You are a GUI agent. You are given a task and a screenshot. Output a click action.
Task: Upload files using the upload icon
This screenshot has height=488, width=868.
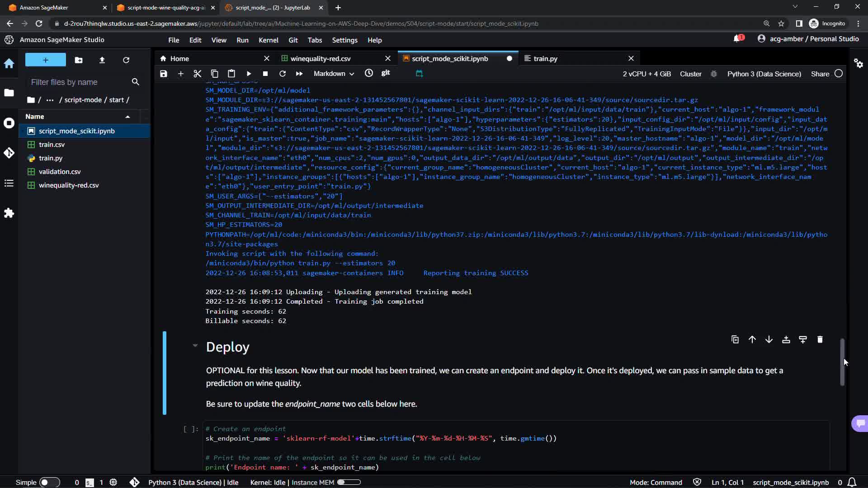tap(102, 60)
